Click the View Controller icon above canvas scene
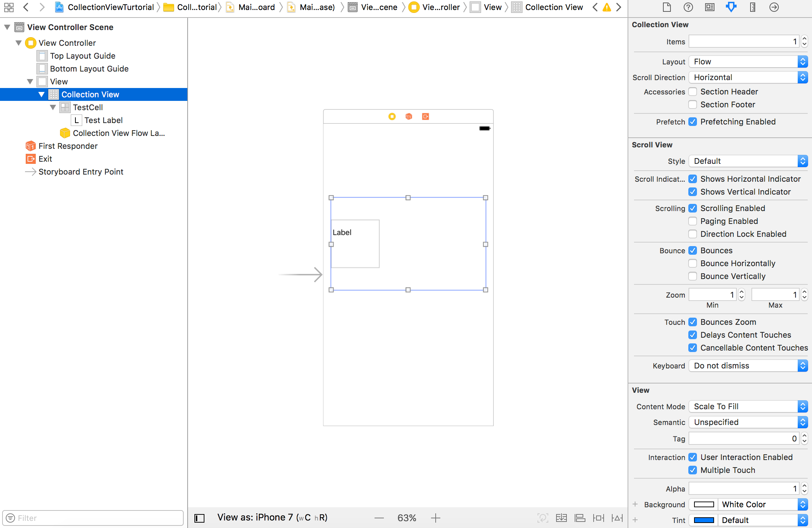 tap(392, 117)
